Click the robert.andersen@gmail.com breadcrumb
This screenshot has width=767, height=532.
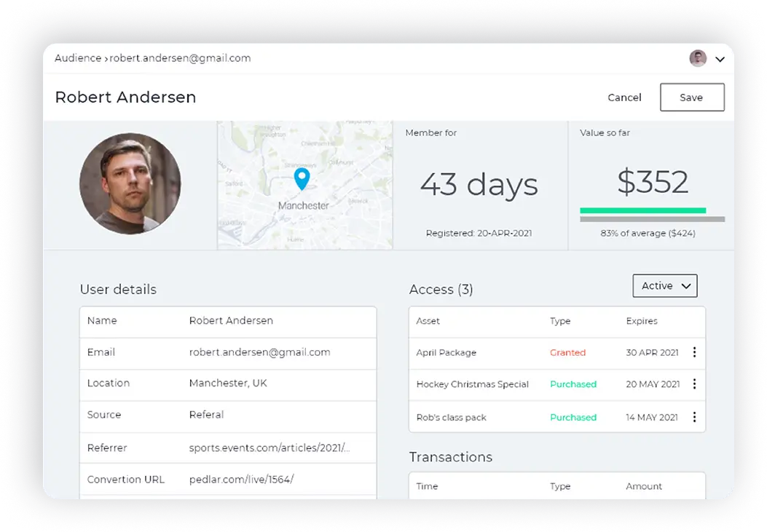click(180, 58)
